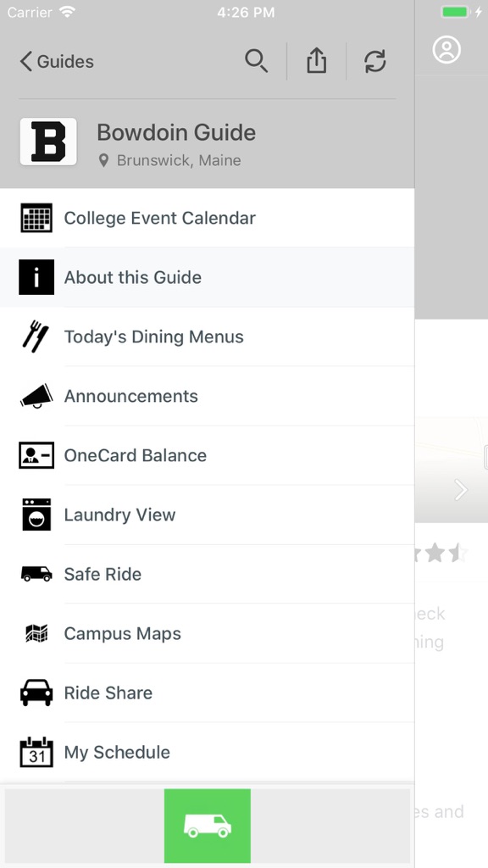Open Today's Dining Menus
488x868 pixels.
(207, 337)
